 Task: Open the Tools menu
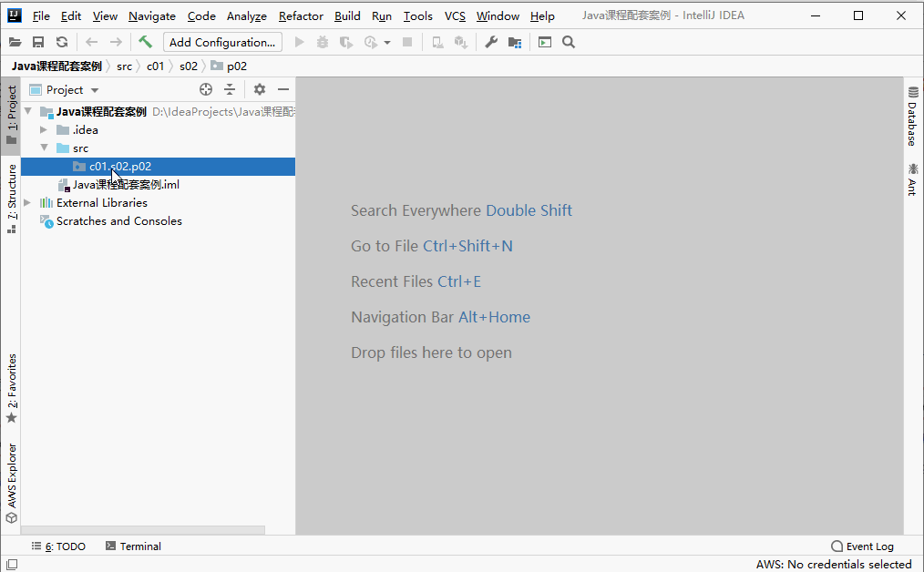[x=417, y=15]
